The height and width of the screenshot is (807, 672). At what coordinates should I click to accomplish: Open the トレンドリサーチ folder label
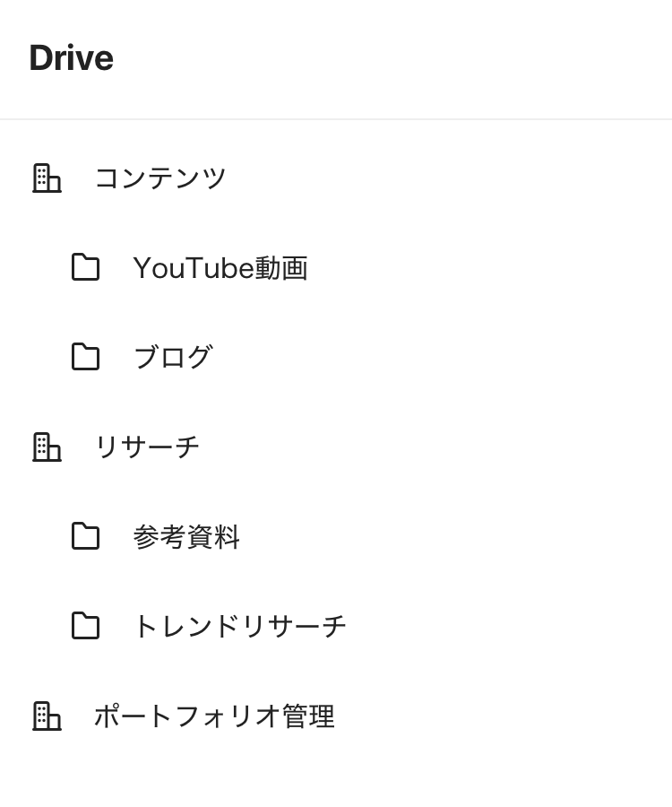click(x=239, y=626)
